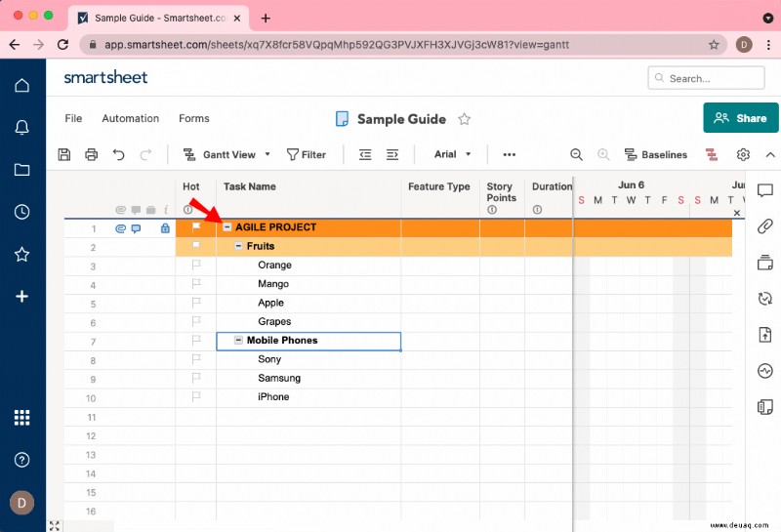
Task: Open Attachments paperclip on right rail
Action: pos(765,225)
